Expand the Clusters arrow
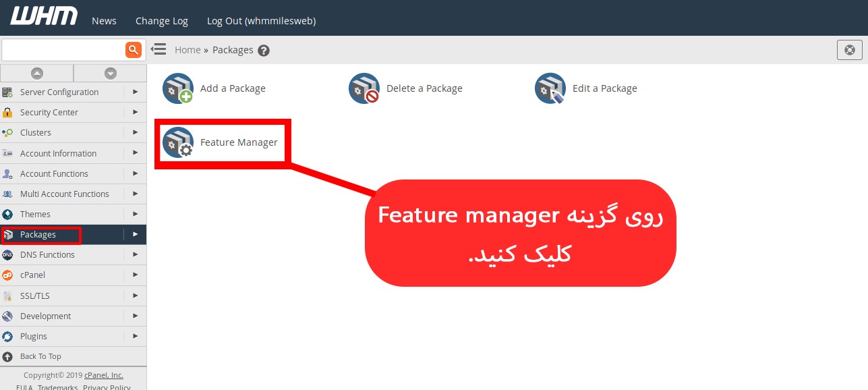Viewport: 868px width, 390px height. point(135,132)
